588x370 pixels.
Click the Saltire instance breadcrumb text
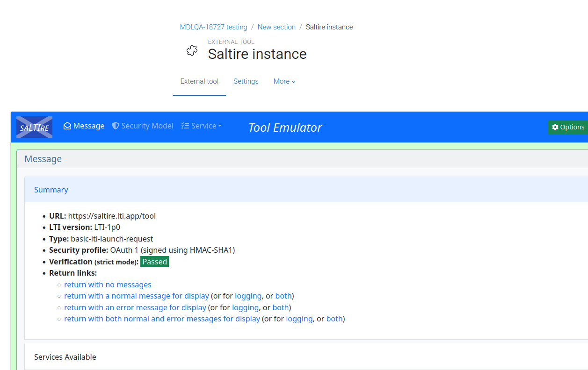[329, 27]
